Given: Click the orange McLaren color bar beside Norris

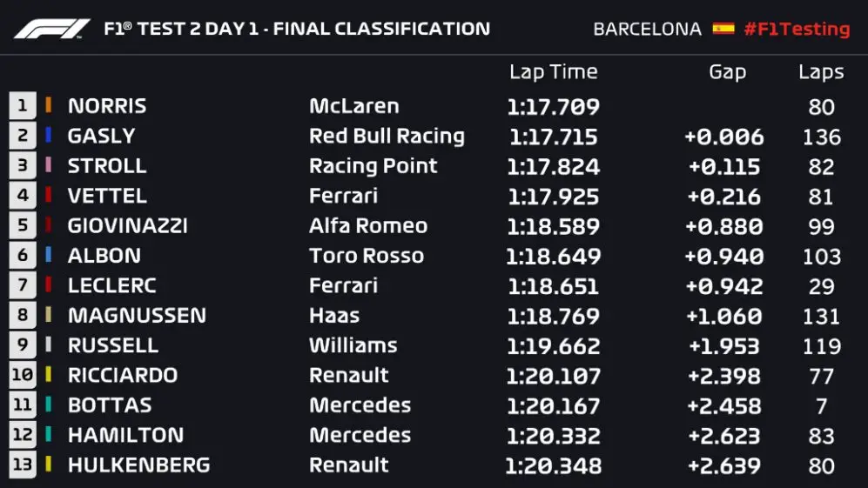Looking at the screenshot, I should click(49, 106).
